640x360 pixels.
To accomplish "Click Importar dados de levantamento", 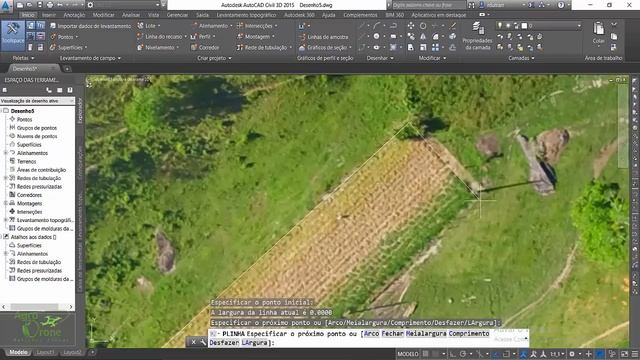I will point(91,26).
